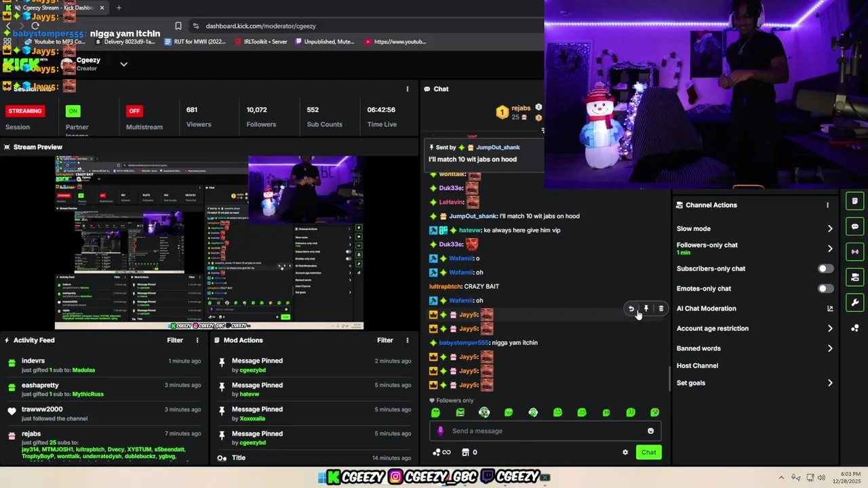
Task: Select the last green emote in quick row
Action: tap(654, 412)
